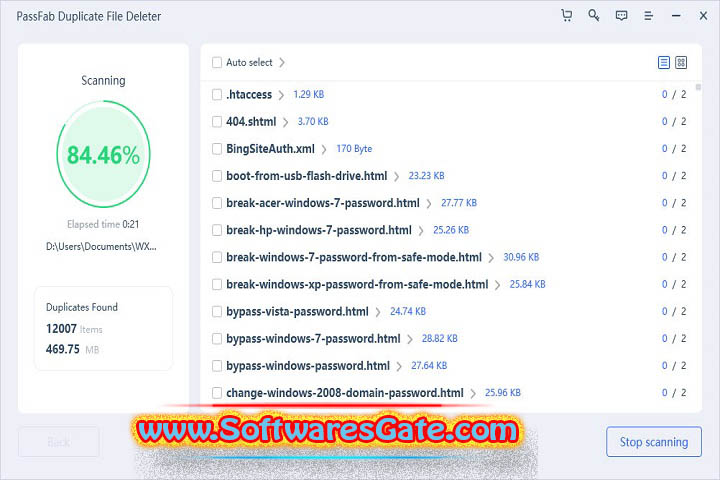
Task: Expand bypass-windows-password.html chevron
Action: point(399,366)
